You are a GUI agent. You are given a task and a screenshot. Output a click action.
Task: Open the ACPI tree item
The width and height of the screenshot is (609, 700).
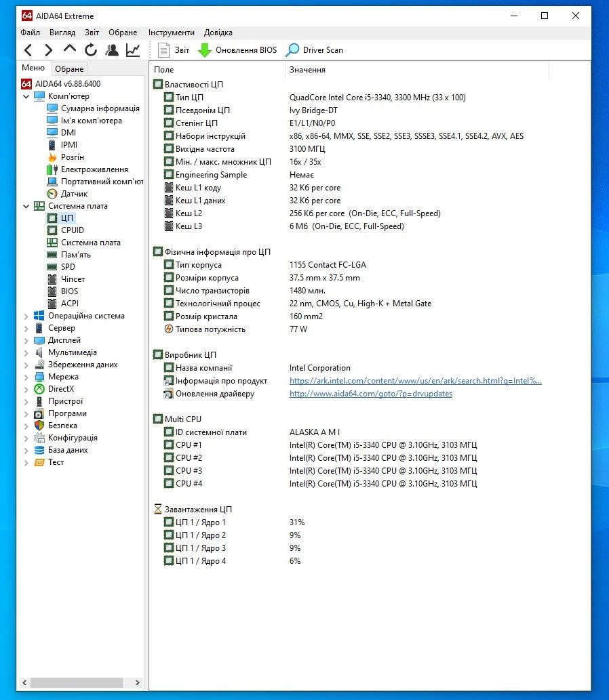click(63, 303)
